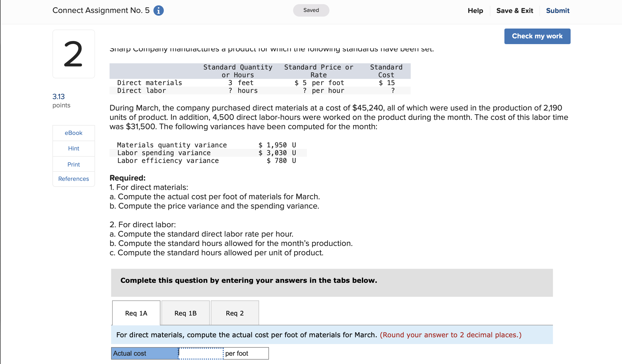Click the Print link
The image size is (622, 364).
click(73, 164)
